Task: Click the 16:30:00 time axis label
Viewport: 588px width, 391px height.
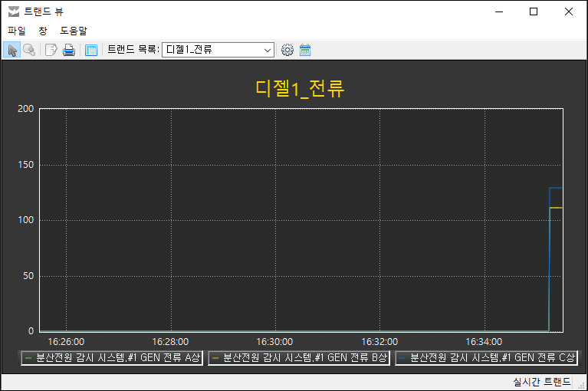Action: click(x=274, y=341)
